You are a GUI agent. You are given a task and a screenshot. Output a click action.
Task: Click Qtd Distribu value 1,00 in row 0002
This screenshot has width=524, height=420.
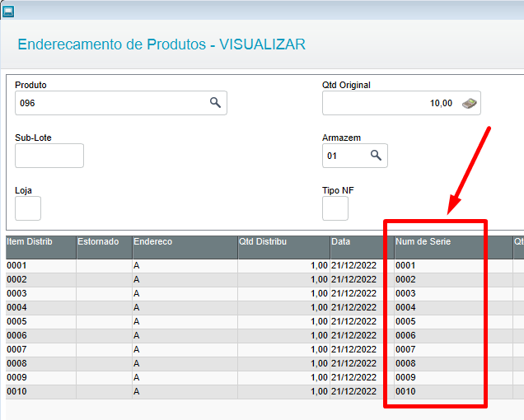pyautogui.click(x=284, y=280)
